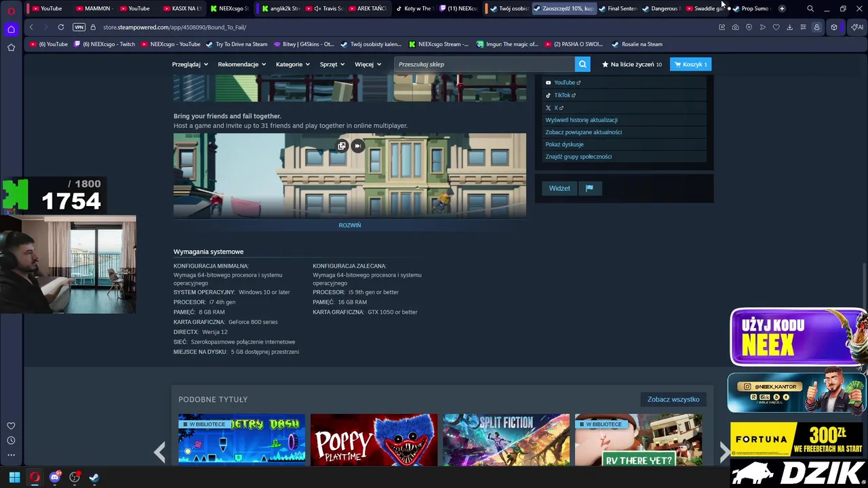This screenshot has height=488, width=868.
Task: Click the send/flow arrow icon in address bar
Action: [x=762, y=27]
